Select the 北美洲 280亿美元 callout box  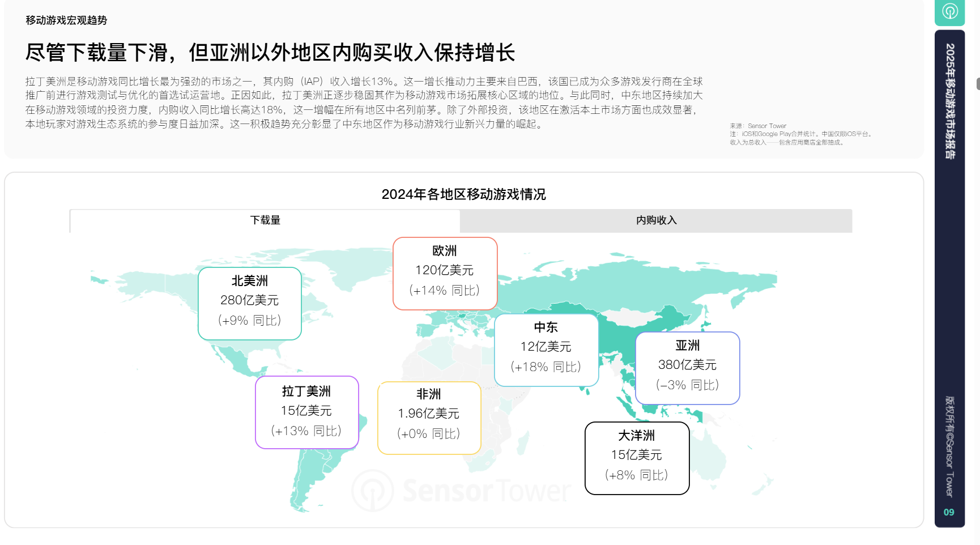[x=249, y=304]
